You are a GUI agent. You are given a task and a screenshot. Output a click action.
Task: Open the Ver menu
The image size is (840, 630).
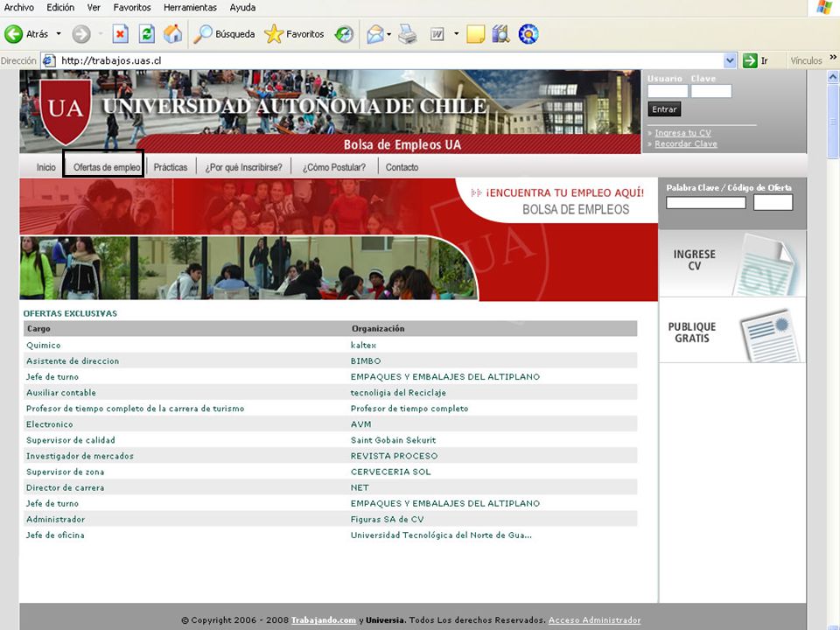tap(94, 8)
